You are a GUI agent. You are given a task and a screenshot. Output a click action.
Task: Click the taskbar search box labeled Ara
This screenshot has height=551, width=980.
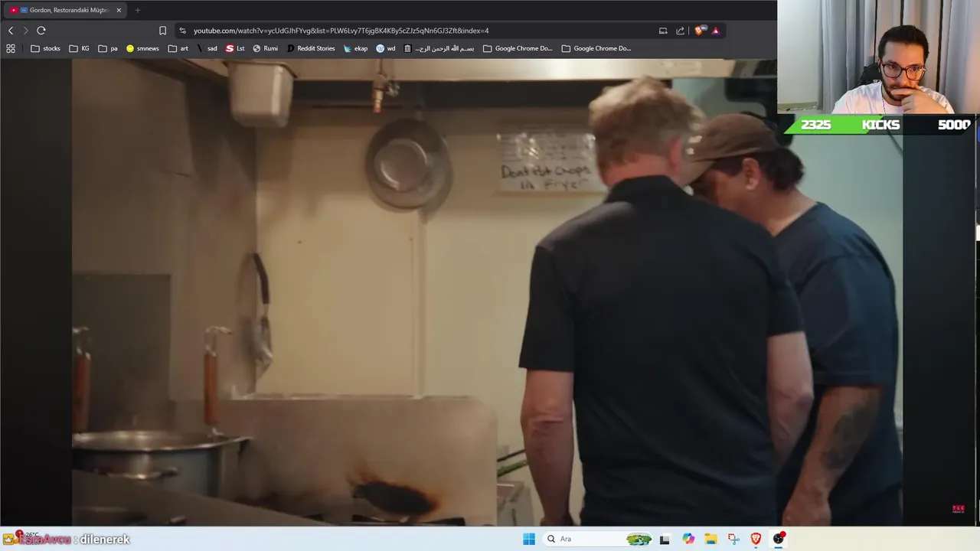pos(597,539)
